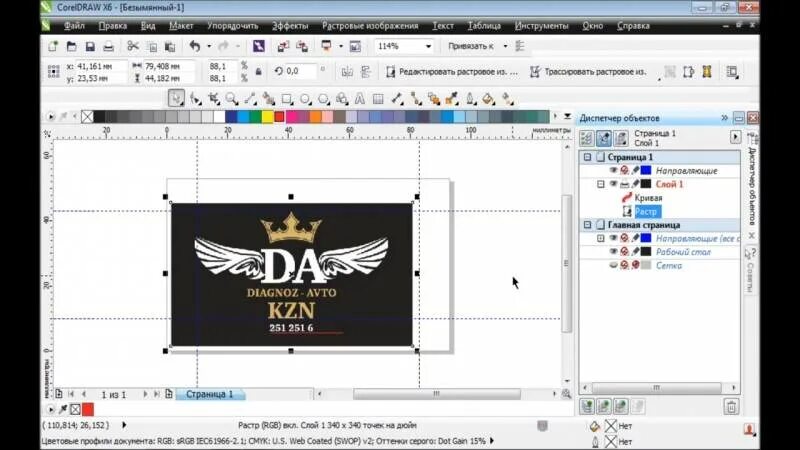
Task: Click the Import icon in the standard toolbar
Action: (283, 46)
